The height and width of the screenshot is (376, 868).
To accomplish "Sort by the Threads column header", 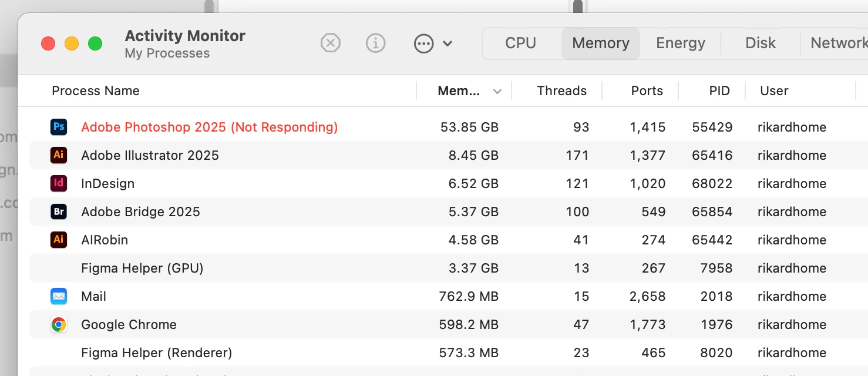I will point(561,91).
